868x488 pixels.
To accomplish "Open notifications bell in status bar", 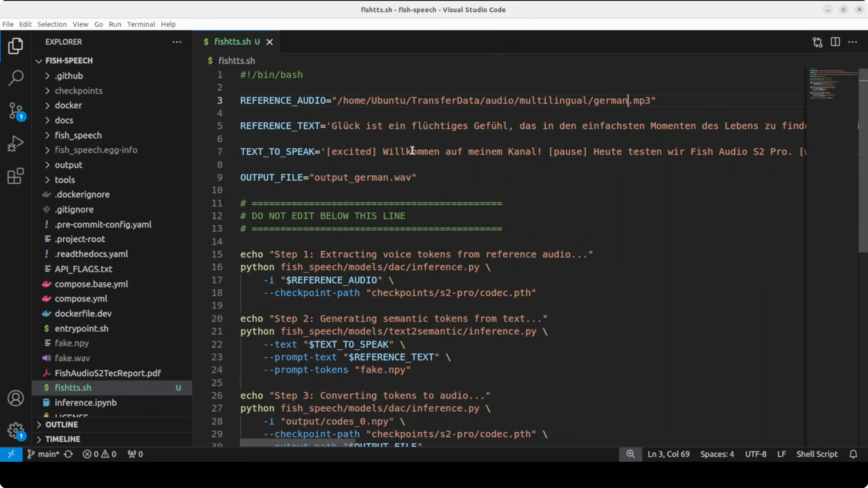I will click(x=853, y=454).
